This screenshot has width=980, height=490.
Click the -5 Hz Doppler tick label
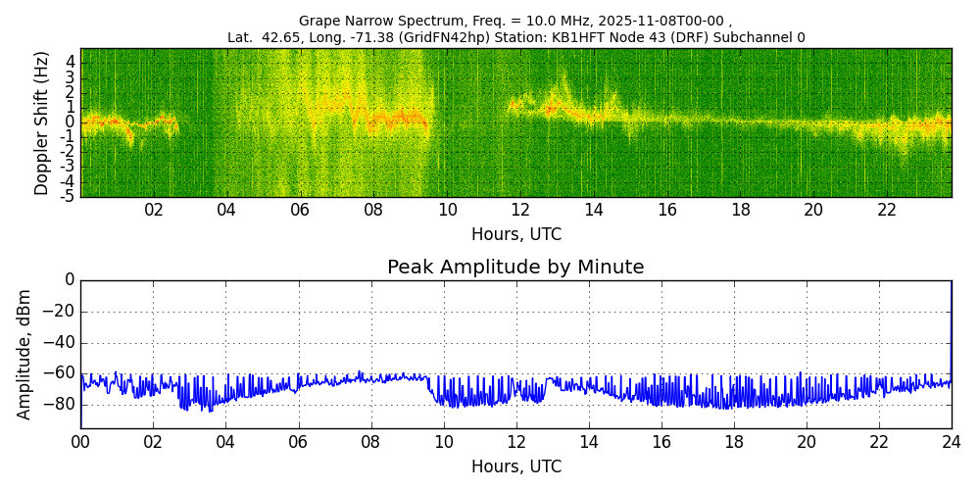pyautogui.click(x=67, y=196)
